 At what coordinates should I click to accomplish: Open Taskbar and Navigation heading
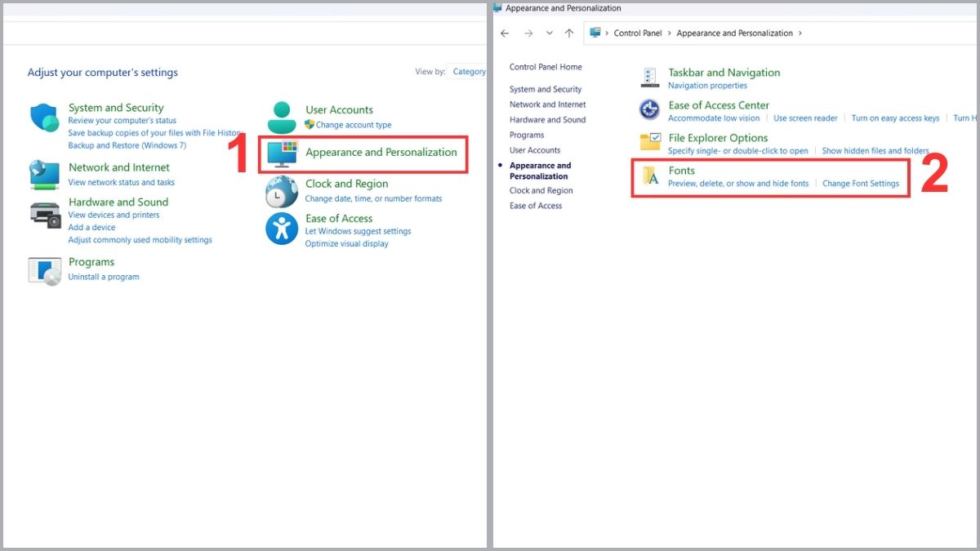pos(724,73)
